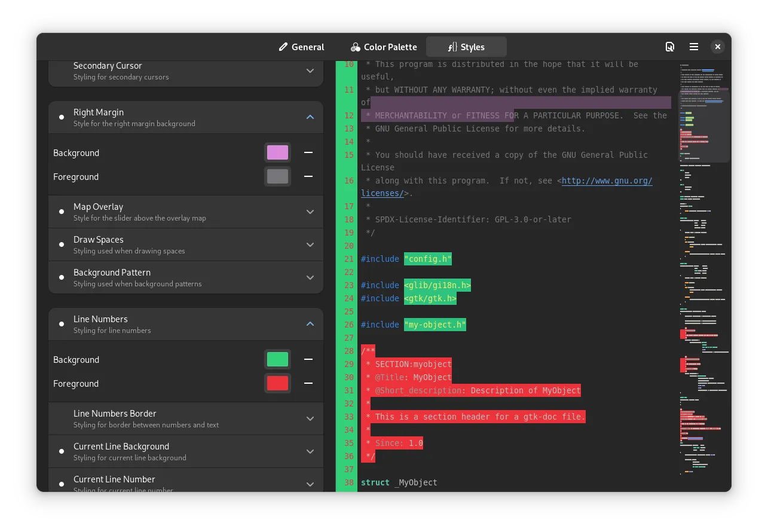The width and height of the screenshot is (768, 532).
Task: Click the document preview icon in header
Action: pos(670,47)
